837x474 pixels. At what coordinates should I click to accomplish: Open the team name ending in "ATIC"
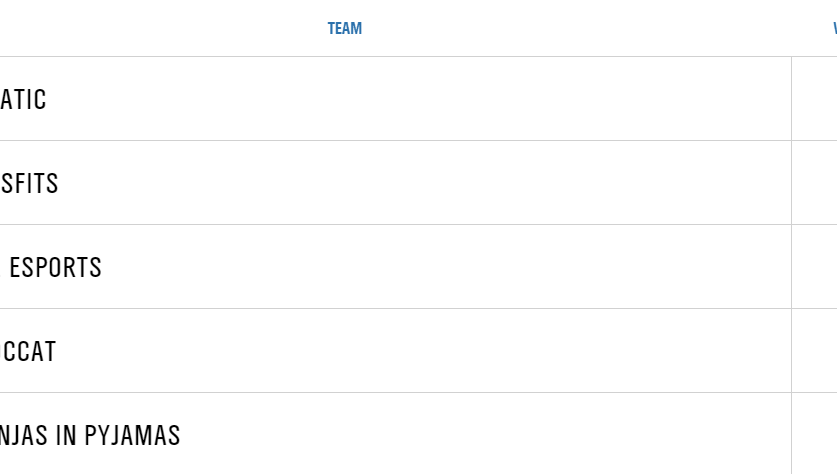[23, 100]
